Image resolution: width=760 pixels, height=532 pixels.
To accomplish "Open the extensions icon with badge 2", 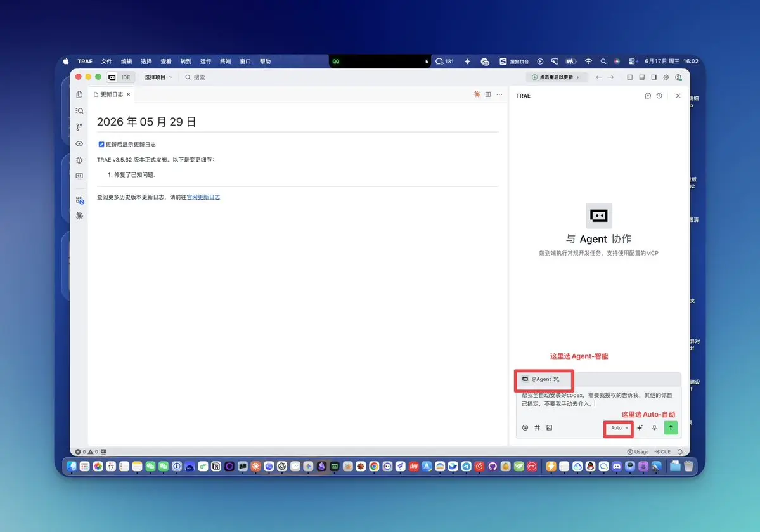I will [x=79, y=200].
